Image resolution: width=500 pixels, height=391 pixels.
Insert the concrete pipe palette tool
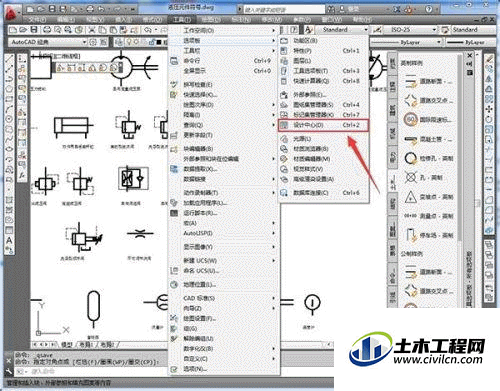point(428,139)
